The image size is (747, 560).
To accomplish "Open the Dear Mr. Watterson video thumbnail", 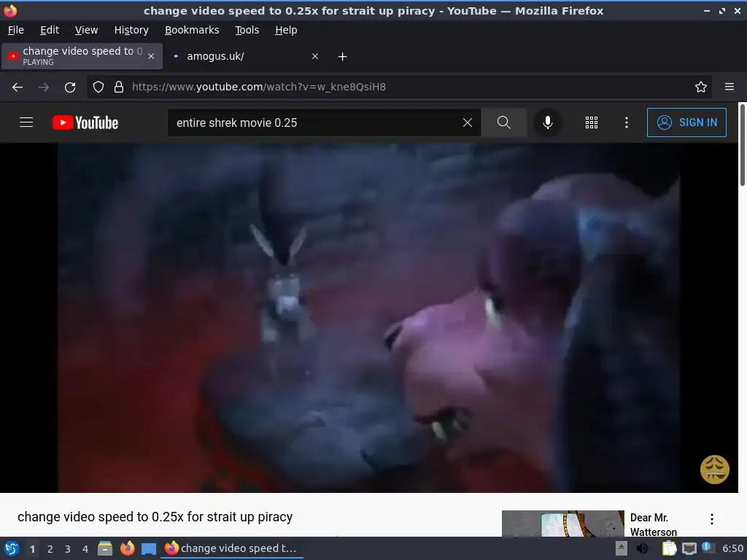I will 562,524.
